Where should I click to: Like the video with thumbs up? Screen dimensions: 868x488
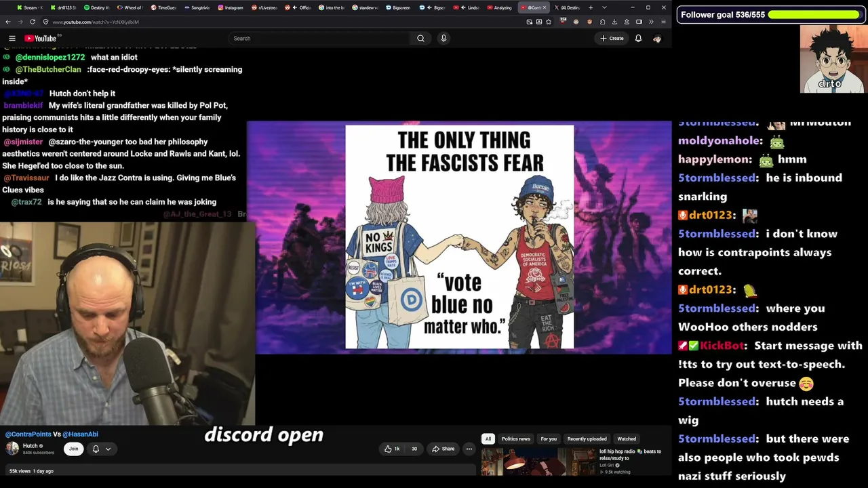click(392, 449)
